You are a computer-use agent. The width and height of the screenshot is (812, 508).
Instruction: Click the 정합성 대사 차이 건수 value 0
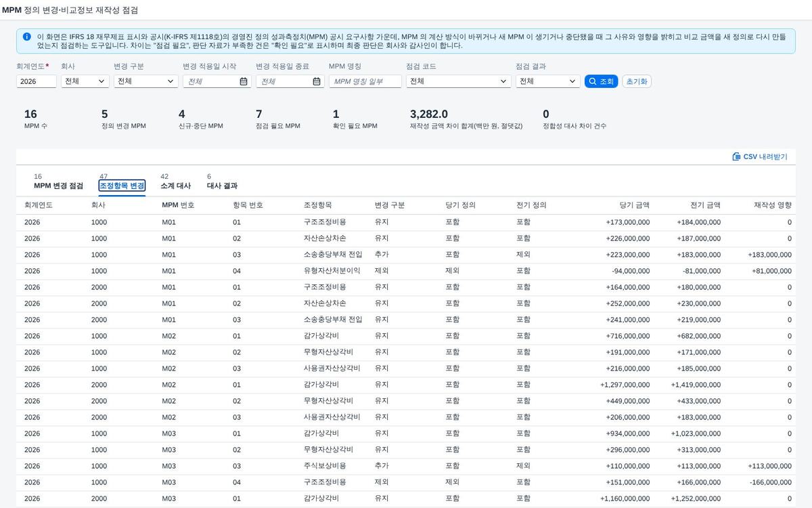(x=546, y=114)
